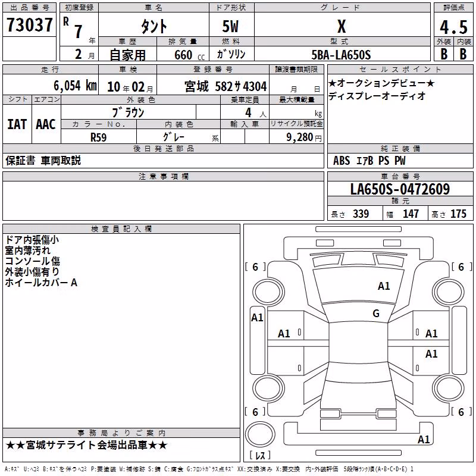Click inspector note コンソール傷
This screenshot has width=476, height=476.
33,261
